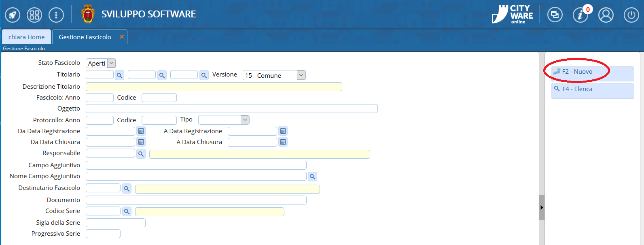Collapse the right panel with arrow handle
Viewport: 644px width, 245px height.
pyautogui.click(x=542, y=207)
